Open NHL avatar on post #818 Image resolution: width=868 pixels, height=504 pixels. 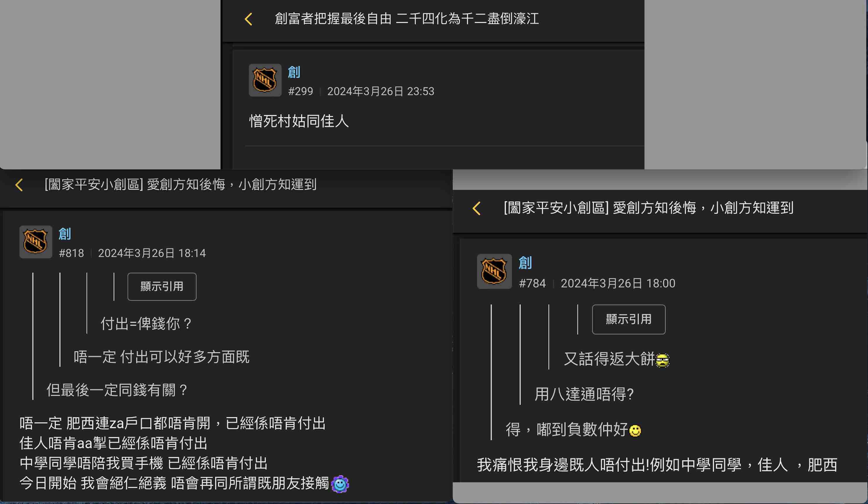(35, 242)
